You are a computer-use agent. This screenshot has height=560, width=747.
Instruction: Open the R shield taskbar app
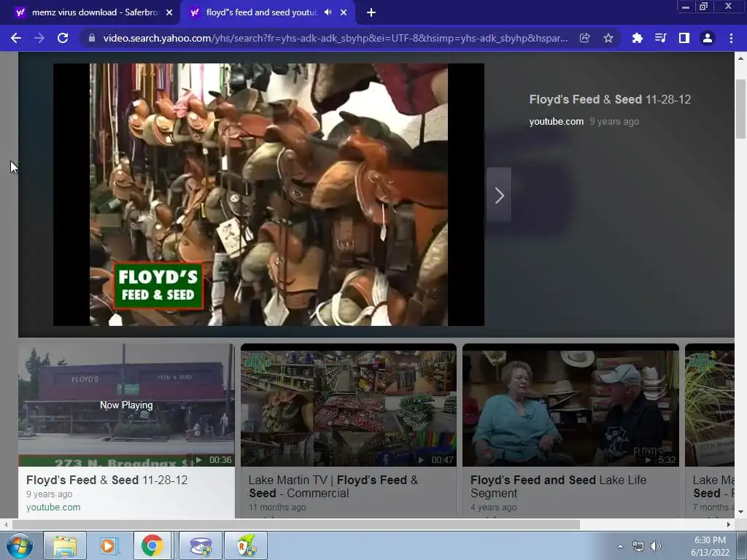tap(246, 545)
